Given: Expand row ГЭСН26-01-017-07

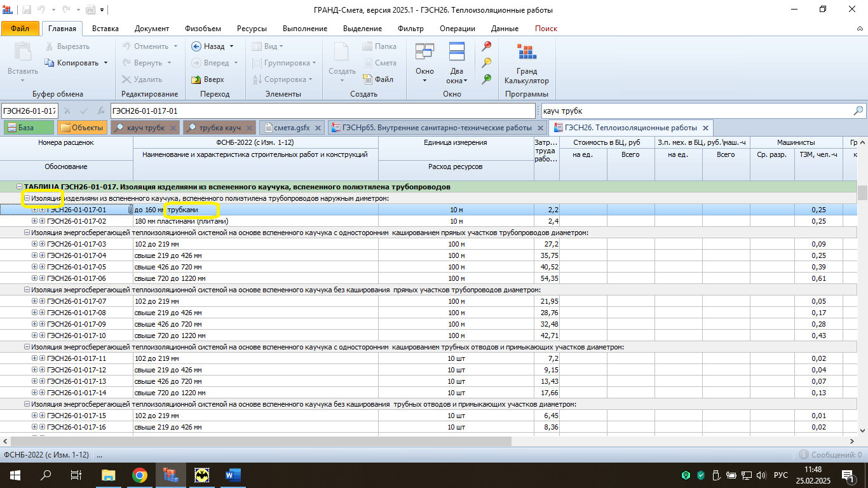Looking at the screenshot, I should [34, 301].
